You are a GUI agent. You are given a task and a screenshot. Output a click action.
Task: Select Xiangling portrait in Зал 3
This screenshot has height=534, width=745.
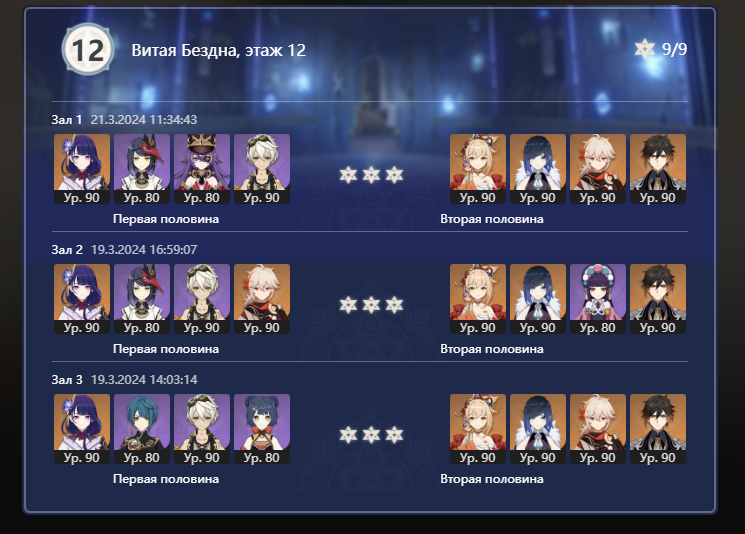(262, 429)
